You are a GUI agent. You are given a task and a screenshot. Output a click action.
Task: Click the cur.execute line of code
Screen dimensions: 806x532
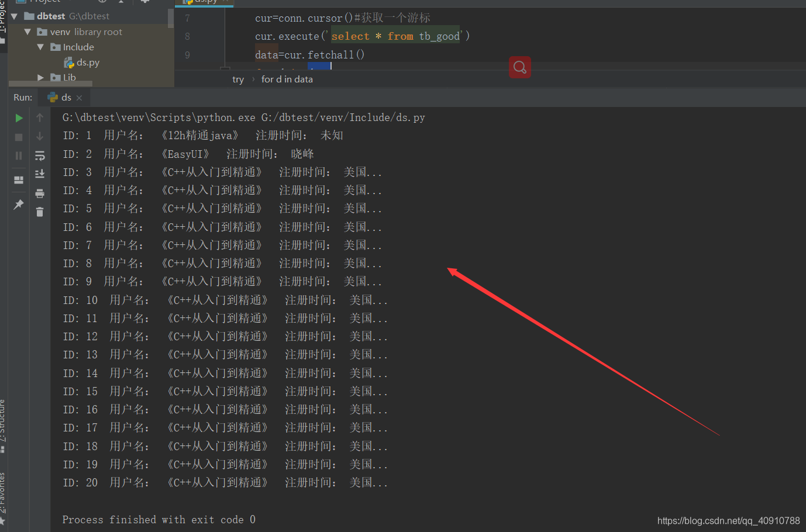(x=362, y=36)
